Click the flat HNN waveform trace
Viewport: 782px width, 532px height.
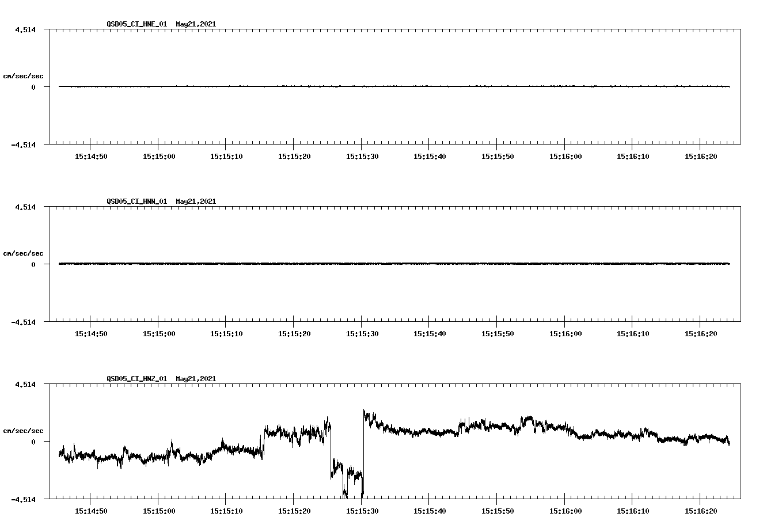[x=346, y=264]
